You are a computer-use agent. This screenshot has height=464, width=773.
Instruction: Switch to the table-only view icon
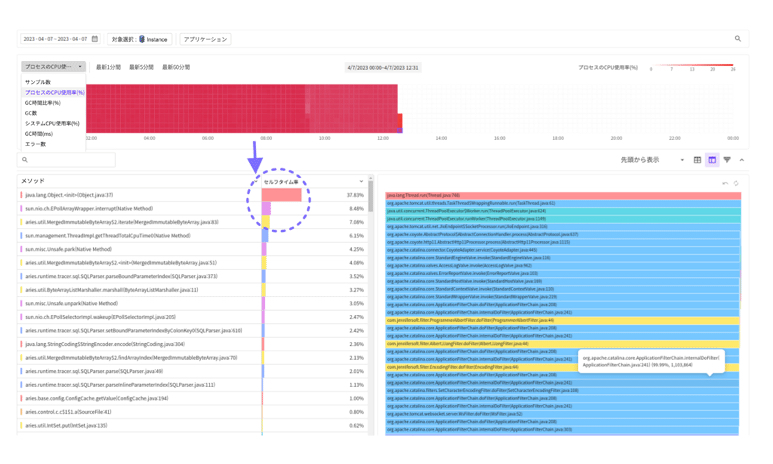[x=698, y=160]
